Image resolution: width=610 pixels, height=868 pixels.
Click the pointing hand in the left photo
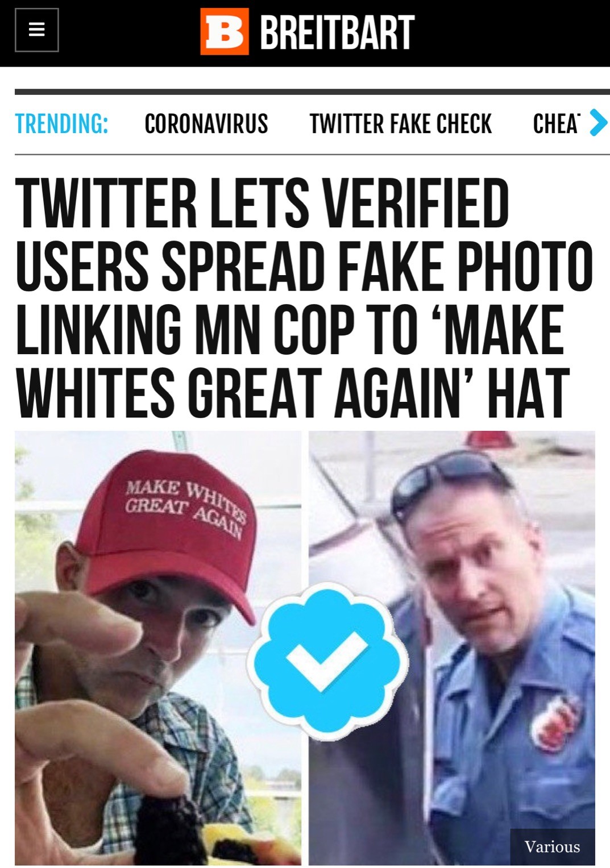pyautogui.click(x=80, y=671)
